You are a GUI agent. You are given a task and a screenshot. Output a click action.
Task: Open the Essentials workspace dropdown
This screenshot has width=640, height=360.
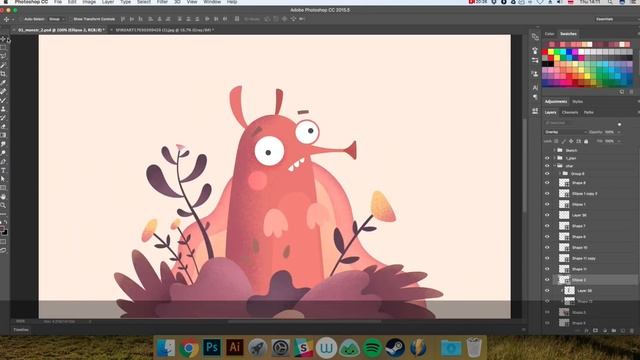coord(616,19)
